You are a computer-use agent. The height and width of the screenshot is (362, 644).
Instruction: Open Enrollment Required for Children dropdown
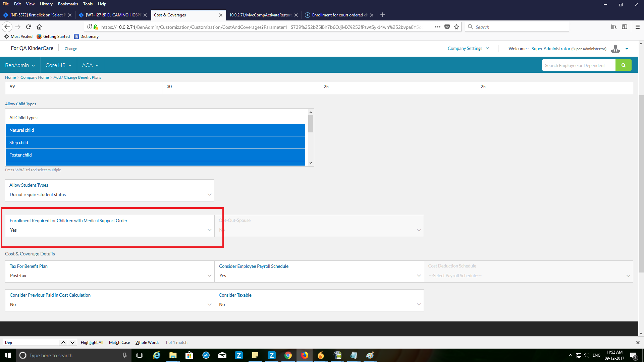(x=109, y=230)
